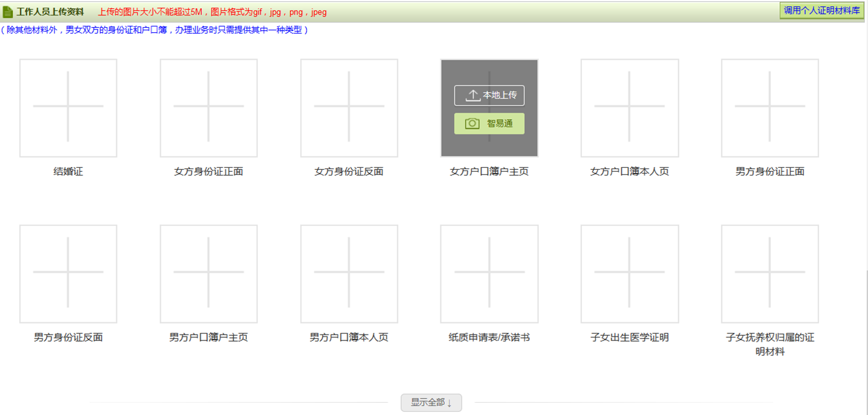Click 调用个人证明材料库 button
Viewport: 868px width, 415px height.
point(821,10)
